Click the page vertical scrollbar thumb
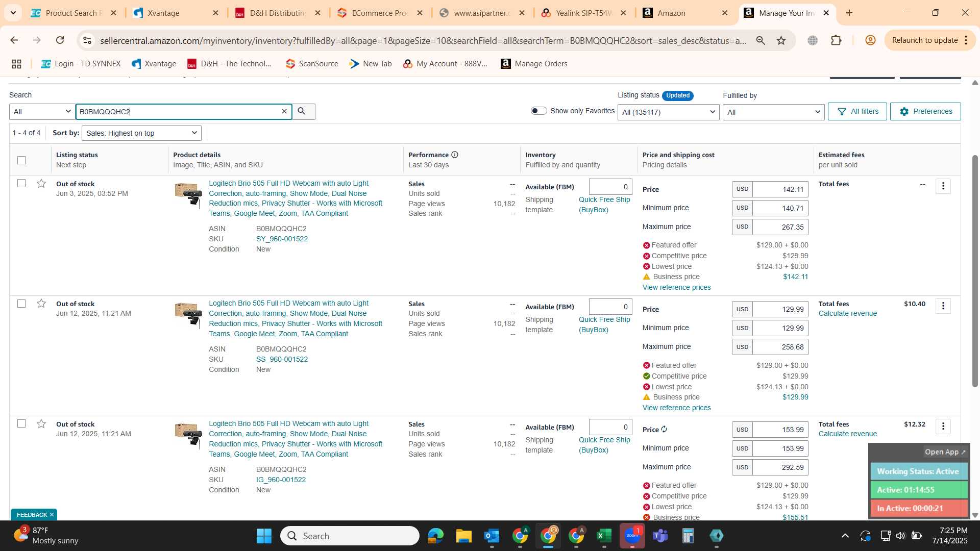The width and height of the screenshot is (980, 551). click(974, 270)
